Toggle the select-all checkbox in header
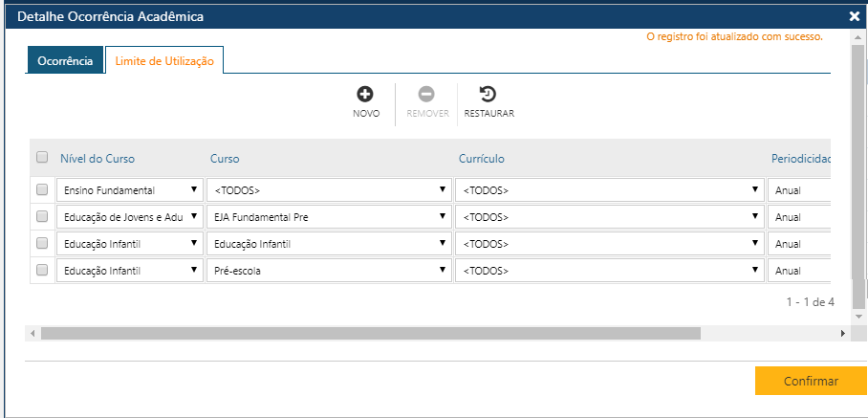This screenshot has height=418, width=868. pyautogui.click(x=42, y=157)
